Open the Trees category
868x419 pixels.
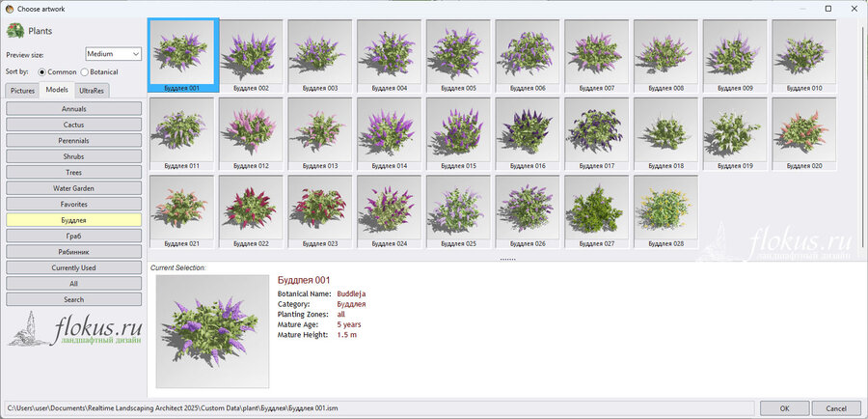(73, 173)
